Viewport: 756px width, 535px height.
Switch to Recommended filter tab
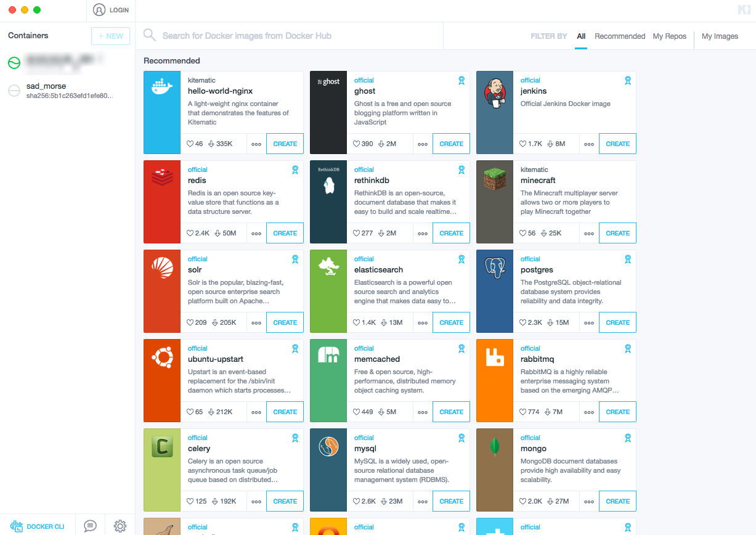pyautogui.click(x=620, y=36)
